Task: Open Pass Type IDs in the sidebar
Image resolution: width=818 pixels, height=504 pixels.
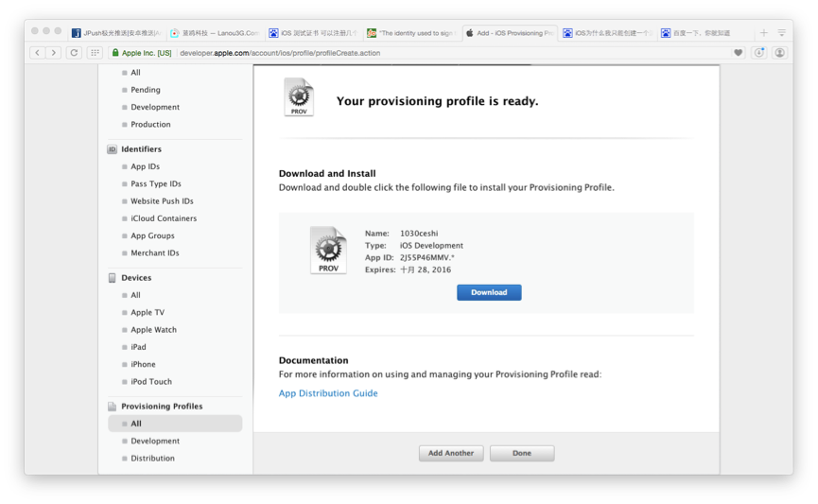Action: [155, 183]
